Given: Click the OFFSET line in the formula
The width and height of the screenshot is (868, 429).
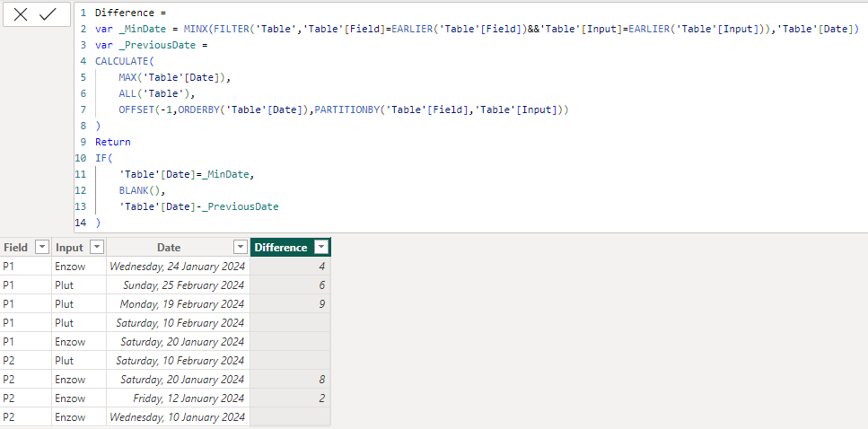Looking at the screenshot, I should click(x=343, y=109).
